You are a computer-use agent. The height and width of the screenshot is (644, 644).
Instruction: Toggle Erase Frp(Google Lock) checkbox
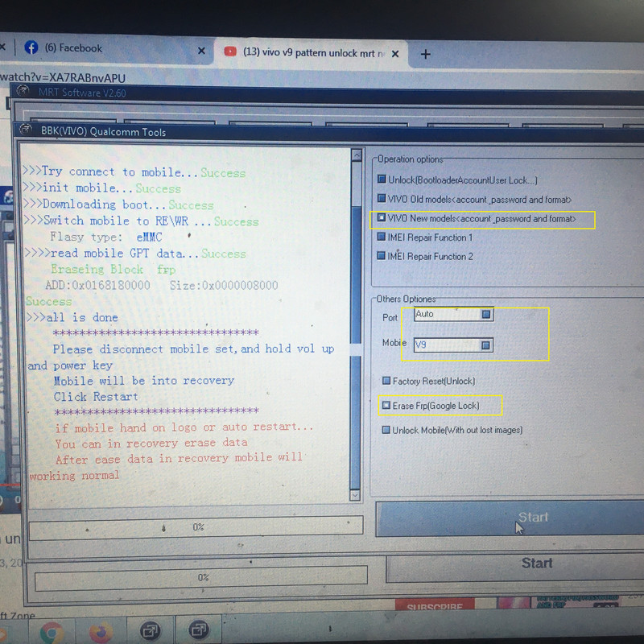[386, 406]
